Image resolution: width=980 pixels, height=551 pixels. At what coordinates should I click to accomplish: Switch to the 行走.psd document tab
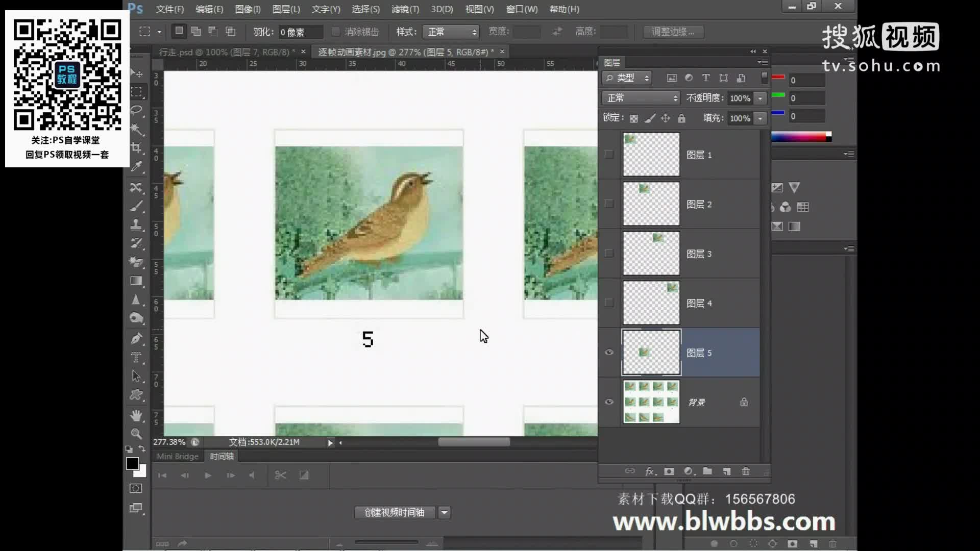point(227,52)
